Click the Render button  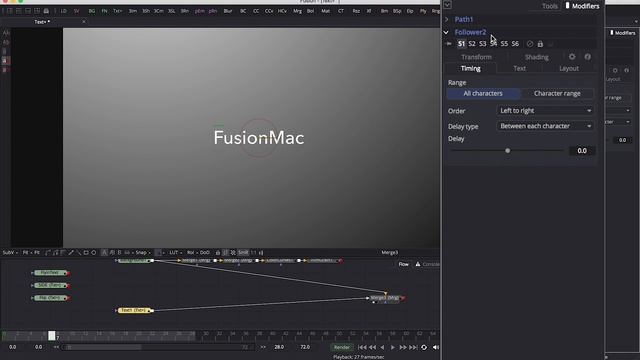(342, 347)
